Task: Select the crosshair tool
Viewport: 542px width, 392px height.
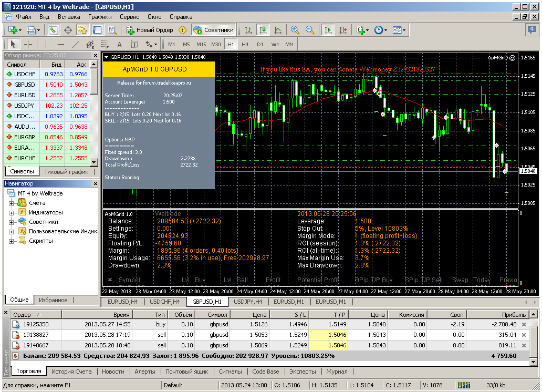Action: 28,44
